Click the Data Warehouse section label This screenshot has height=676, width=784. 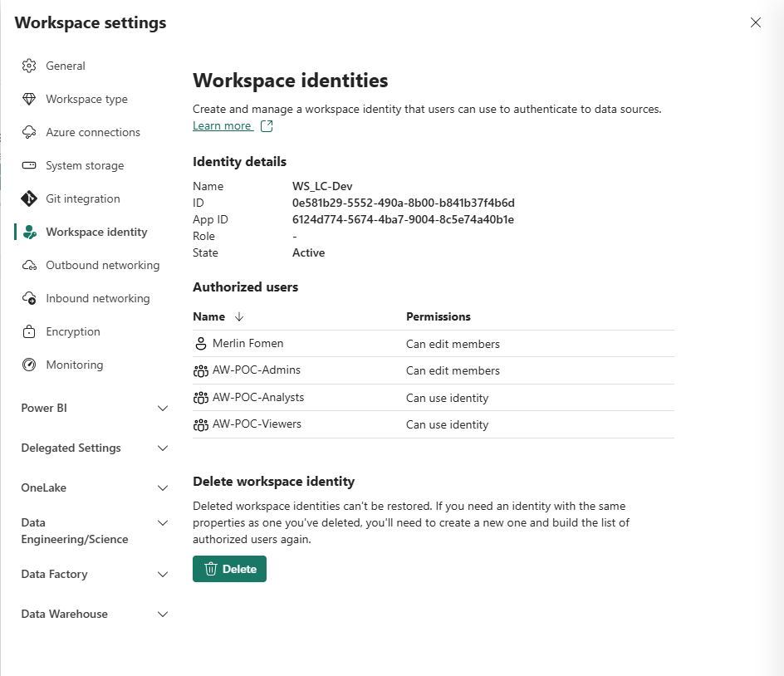(x=64, y=614)
